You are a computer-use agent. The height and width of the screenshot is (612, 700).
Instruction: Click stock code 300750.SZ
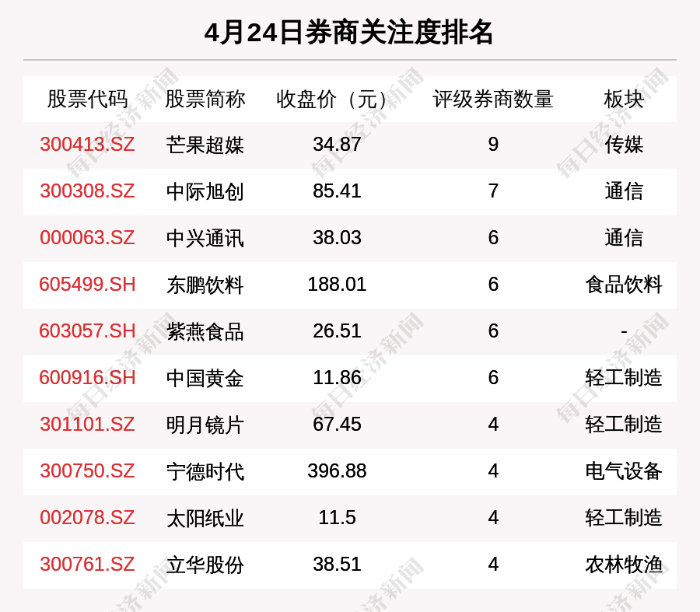point(87,471)
